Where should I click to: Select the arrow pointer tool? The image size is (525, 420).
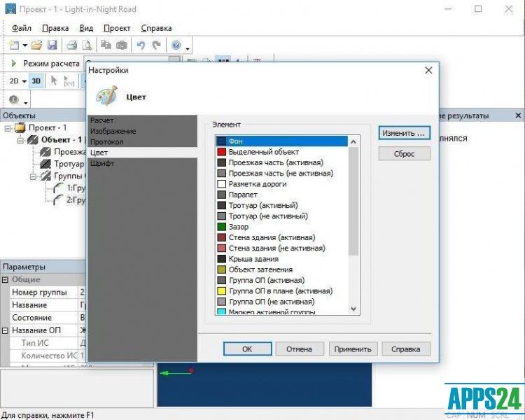coord(53,81)
